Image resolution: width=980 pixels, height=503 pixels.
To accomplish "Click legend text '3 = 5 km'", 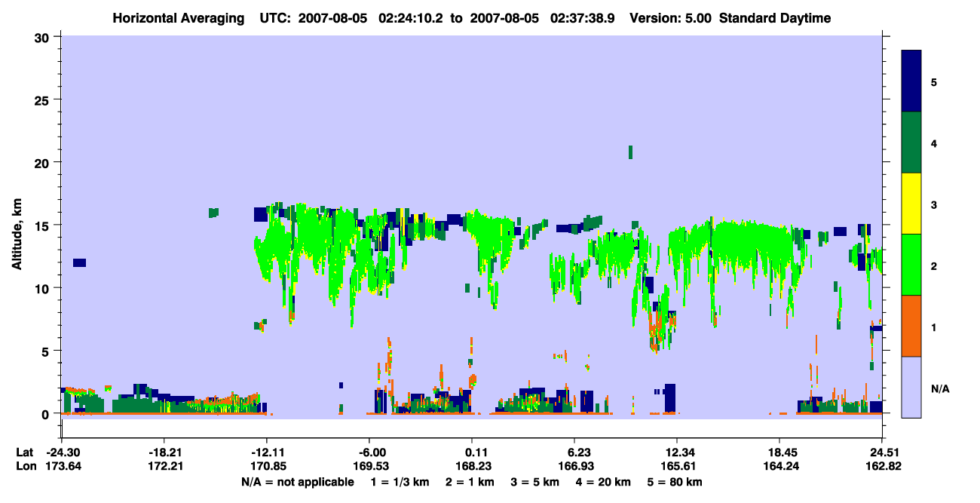I will 536,482.
